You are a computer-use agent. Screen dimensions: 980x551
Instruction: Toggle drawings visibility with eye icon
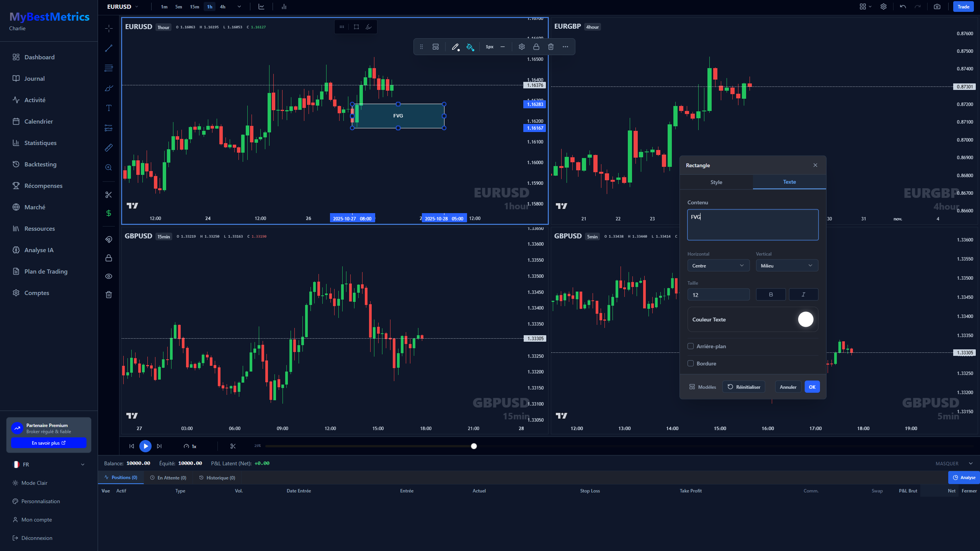click(x=109, y=276)
